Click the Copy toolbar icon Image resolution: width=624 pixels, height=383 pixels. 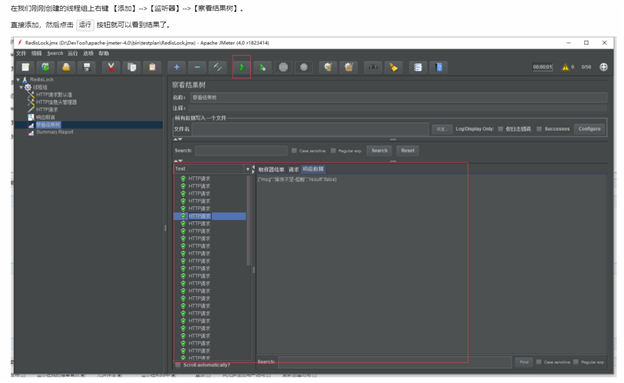click(x=132, y=67)
